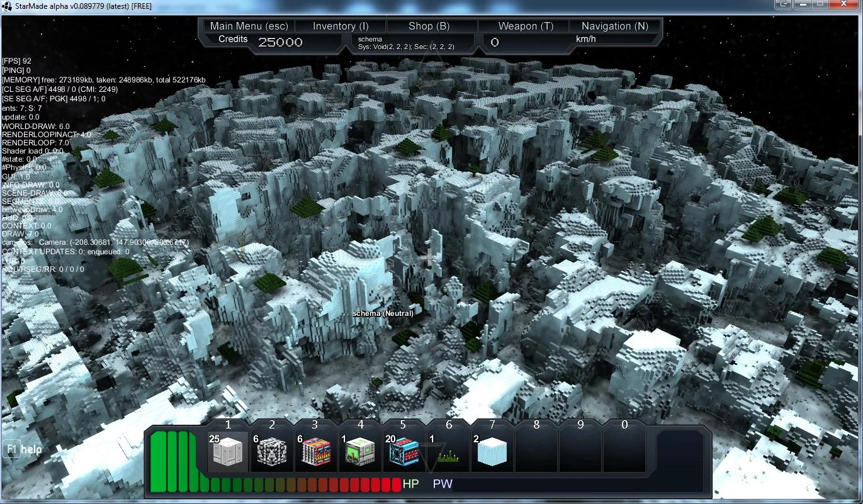Click the "Sys: Void(2, 2, 2)" sector text

[385, 47]
